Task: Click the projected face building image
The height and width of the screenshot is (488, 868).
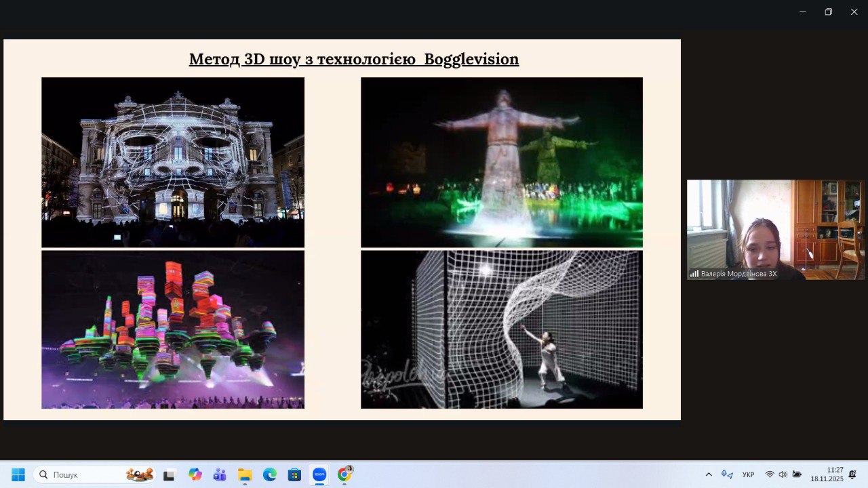Action: point(173,162)
